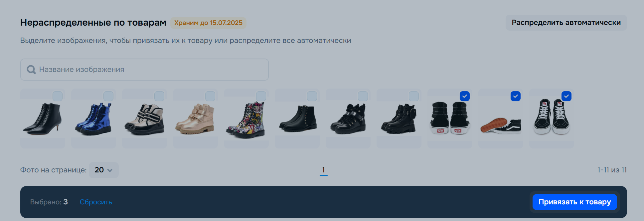Click the search magnifier icon

click(x=31, y=70)
